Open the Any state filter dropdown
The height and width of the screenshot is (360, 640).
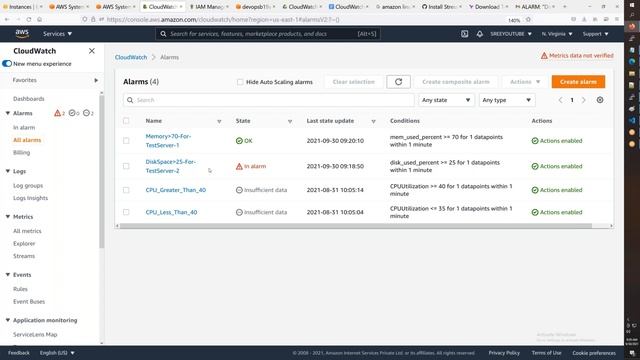446,100
